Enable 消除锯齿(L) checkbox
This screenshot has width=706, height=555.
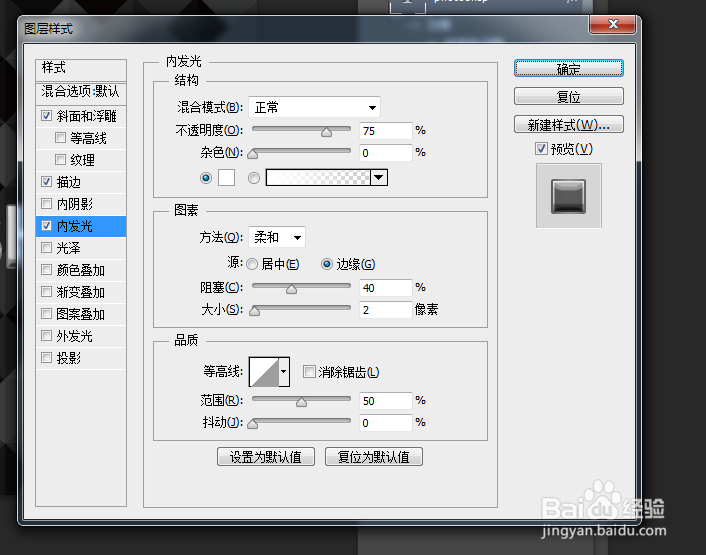[309, 372]
